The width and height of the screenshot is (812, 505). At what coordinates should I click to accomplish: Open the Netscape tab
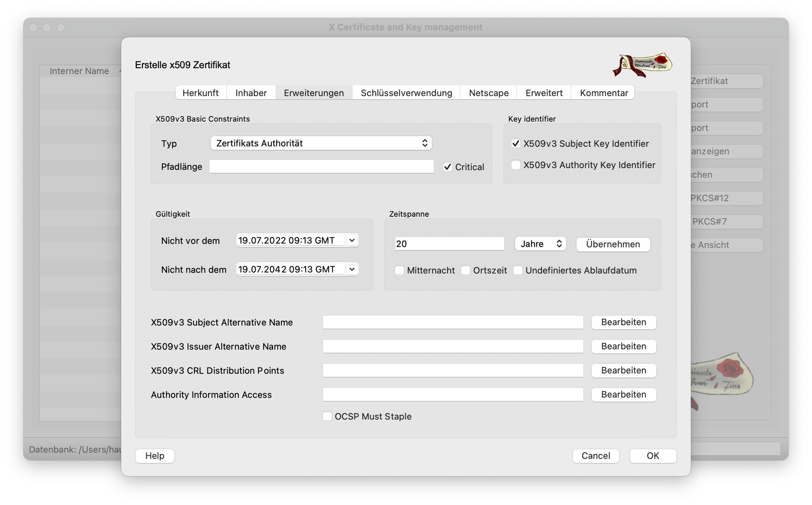[488, 93]
